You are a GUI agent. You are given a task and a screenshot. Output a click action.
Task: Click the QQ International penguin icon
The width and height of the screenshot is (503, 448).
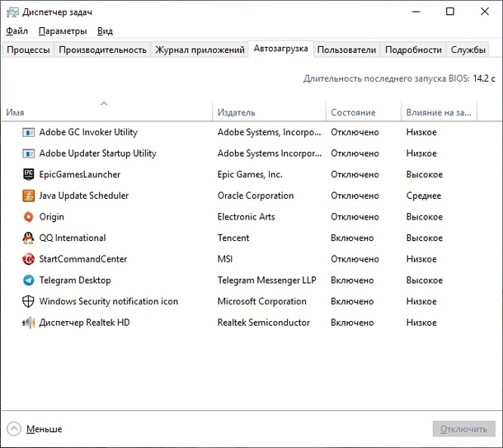coord(29,238)
